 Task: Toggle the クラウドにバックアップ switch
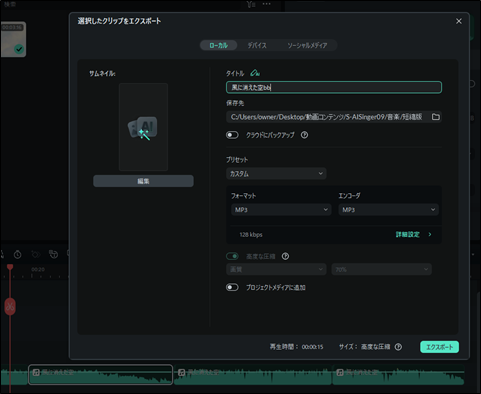coord(232,135)
